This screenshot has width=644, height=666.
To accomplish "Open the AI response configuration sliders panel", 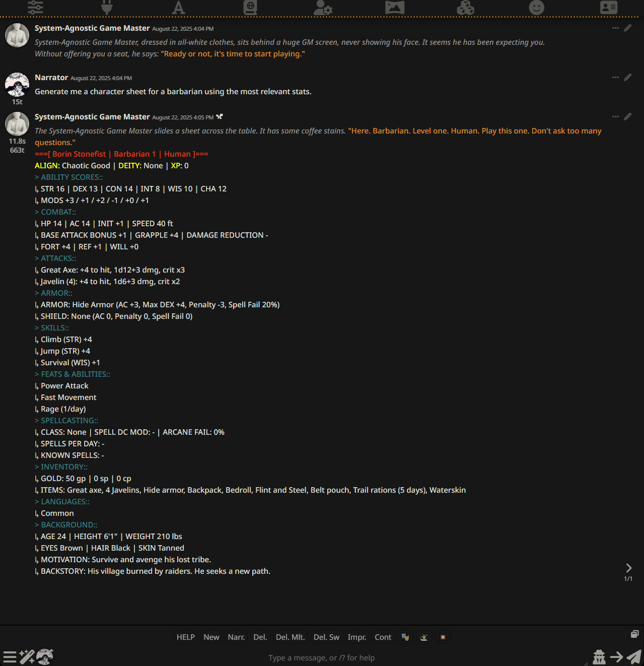I will click(x=35, y=7).
